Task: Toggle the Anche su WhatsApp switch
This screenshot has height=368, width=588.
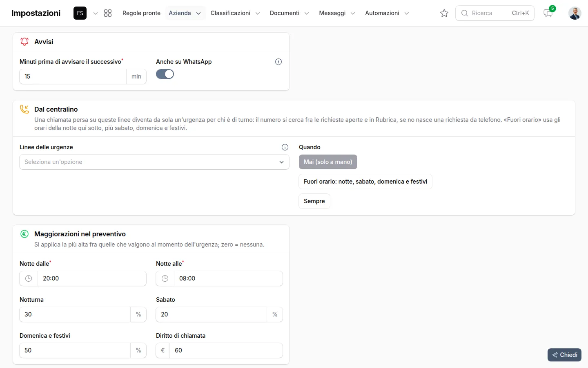Action: click(x=165, y=74)
